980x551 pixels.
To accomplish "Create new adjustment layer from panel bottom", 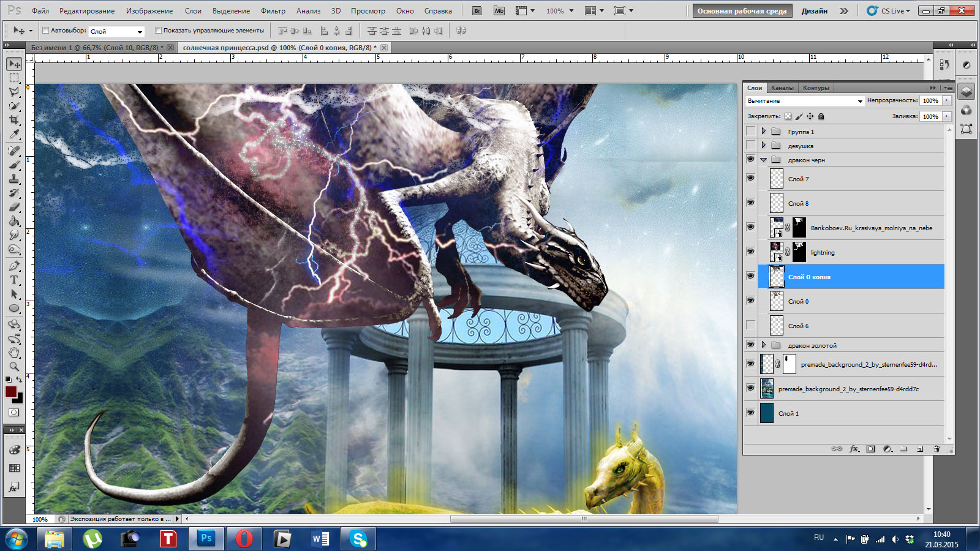I will (x=887, y=449).
